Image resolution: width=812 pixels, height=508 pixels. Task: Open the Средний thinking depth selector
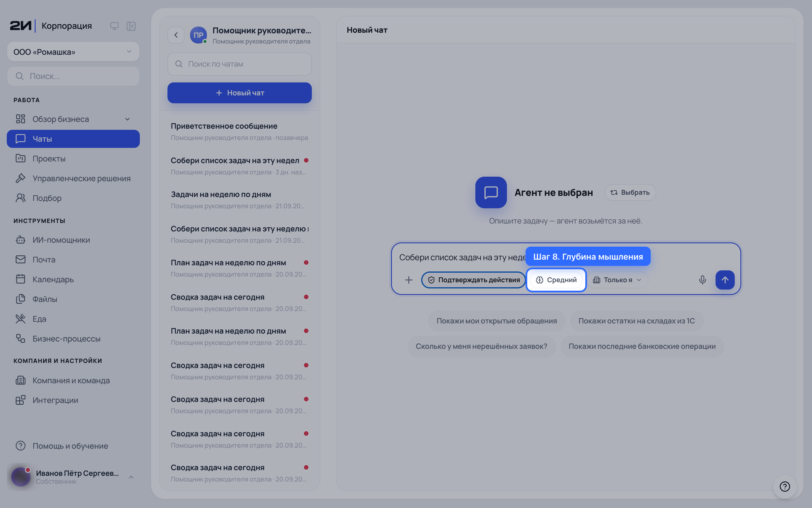(556, 280)
